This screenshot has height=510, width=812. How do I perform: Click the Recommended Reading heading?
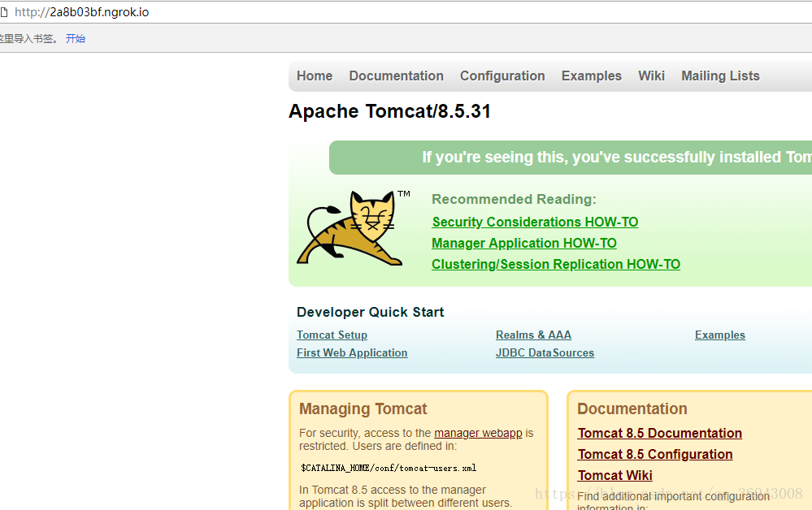(514, 200)
